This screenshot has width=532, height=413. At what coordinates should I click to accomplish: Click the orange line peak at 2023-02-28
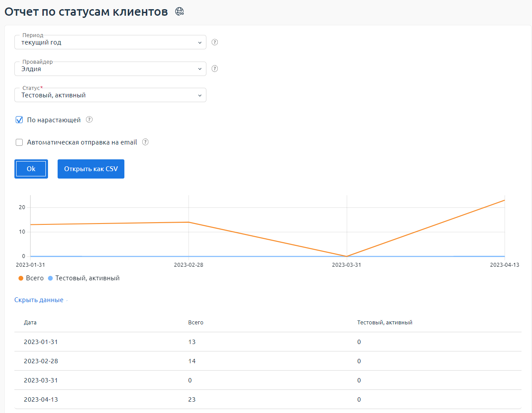tap(188, 222)
